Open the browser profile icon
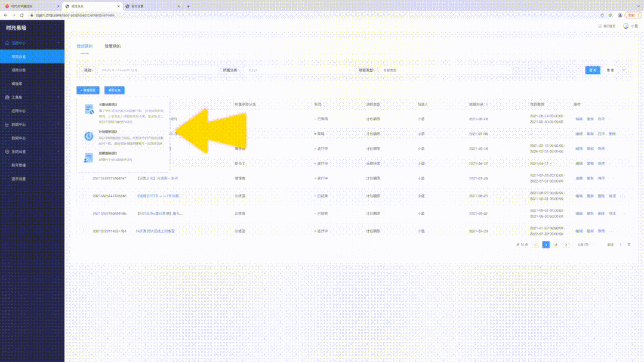 click(x=620, y=15)
